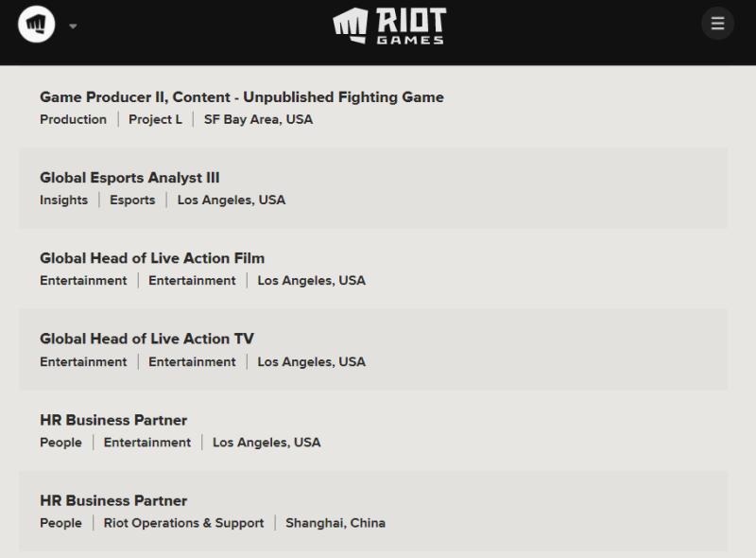
Task: Click the Production category label
Action: (x=73, y=119)
